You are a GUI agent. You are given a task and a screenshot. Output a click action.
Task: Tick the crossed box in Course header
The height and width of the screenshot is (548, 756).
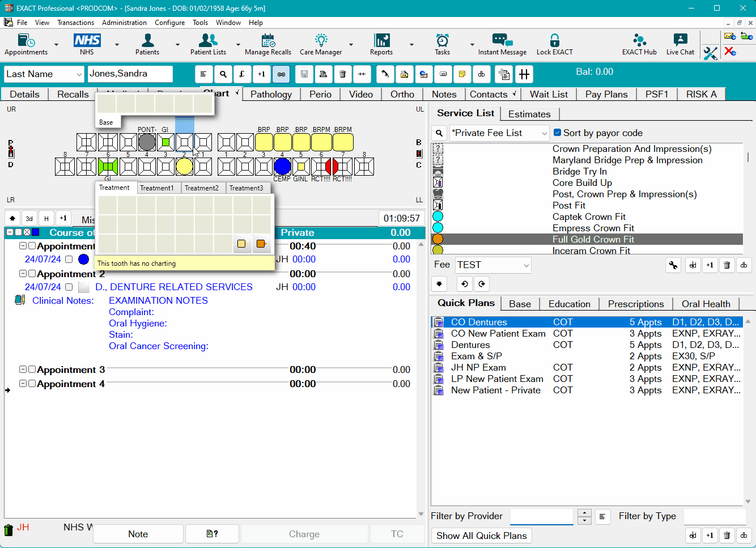click(x=27, y=232)
